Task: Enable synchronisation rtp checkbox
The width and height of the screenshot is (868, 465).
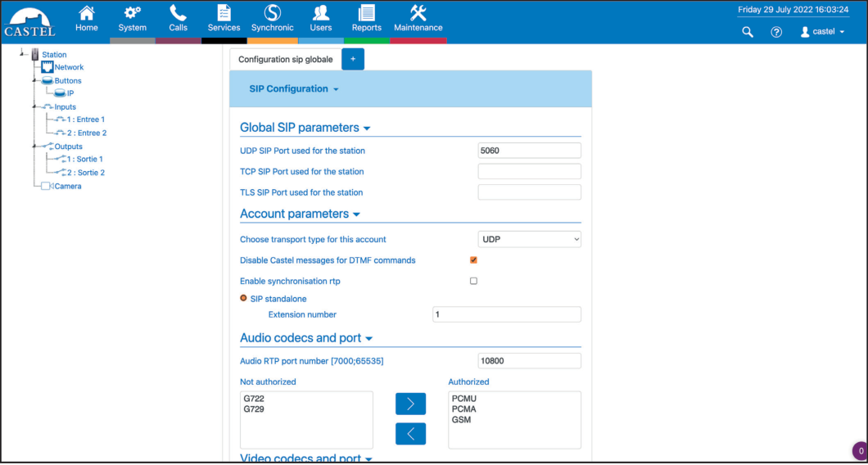Action: tap(473, 281)
